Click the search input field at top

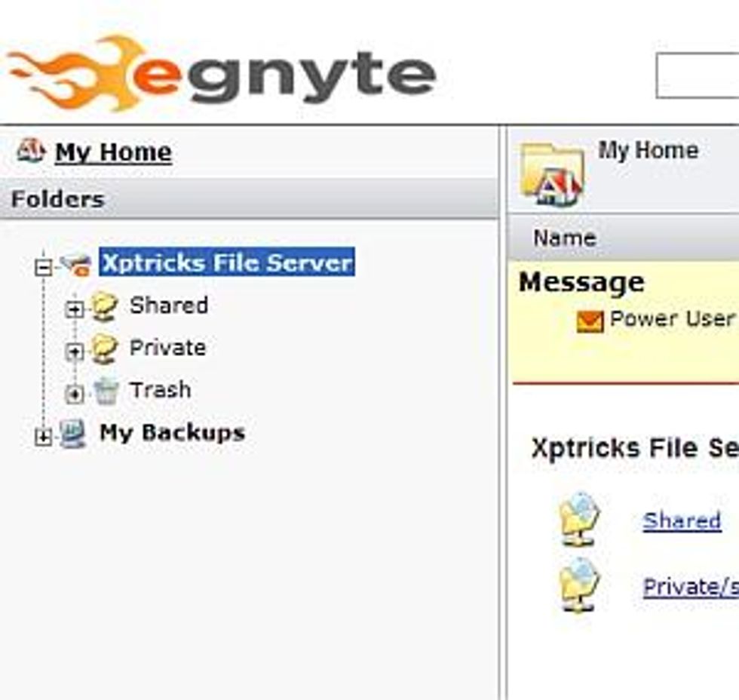click(698, 75)
